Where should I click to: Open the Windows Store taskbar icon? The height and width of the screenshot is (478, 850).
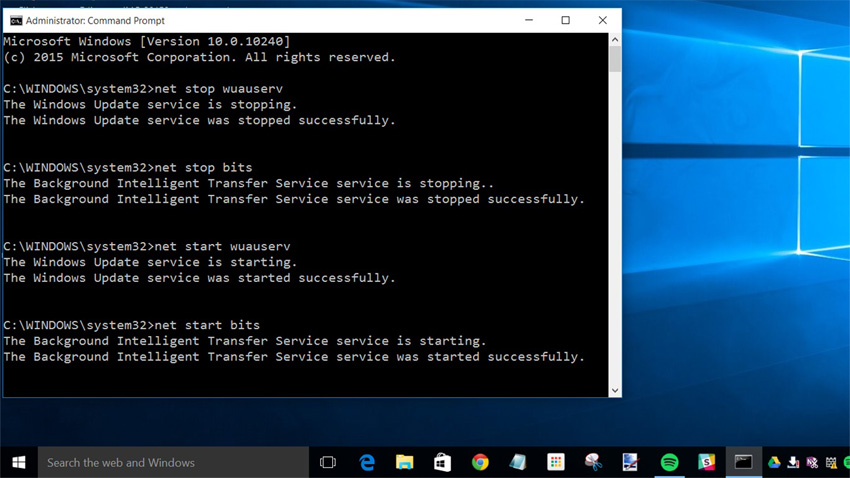(x=442, y=462)
